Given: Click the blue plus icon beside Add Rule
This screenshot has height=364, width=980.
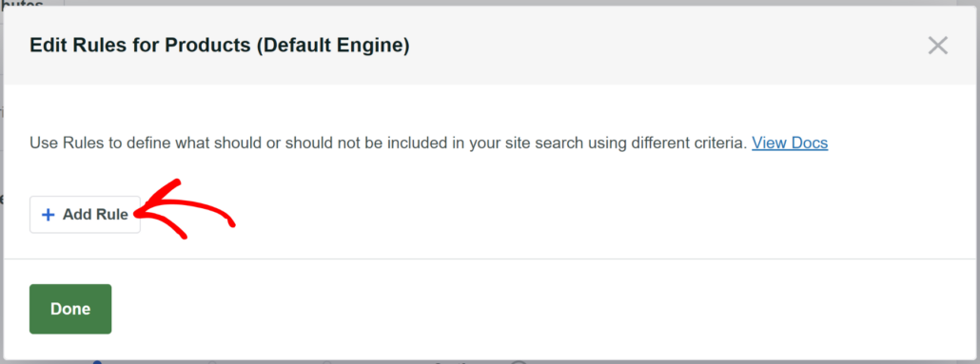Looking at the screenshot, I should [48, 215].
